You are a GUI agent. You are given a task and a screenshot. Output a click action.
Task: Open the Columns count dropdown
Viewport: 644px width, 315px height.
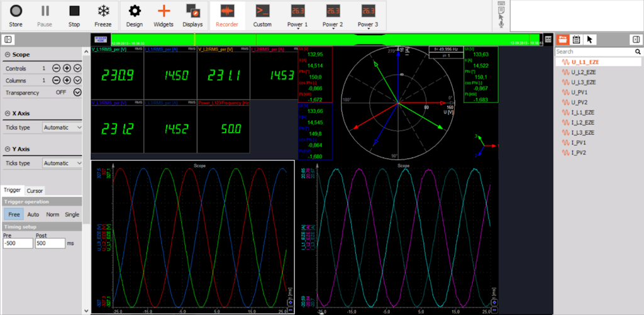(x=77, y=80)
